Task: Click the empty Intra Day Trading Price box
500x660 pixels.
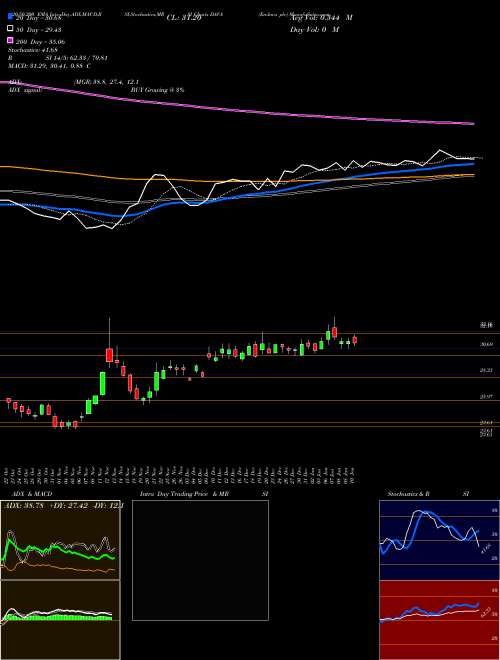Action: [200, 560]
